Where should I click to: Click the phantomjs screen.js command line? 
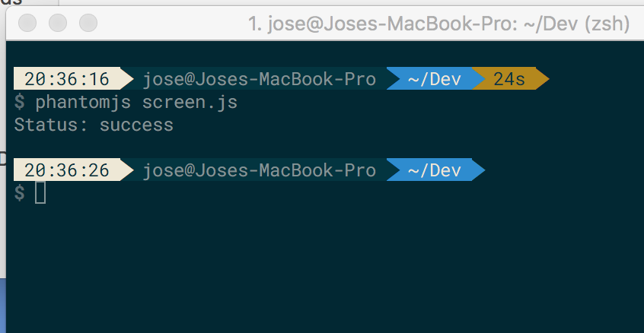pyautogui.click(x=126, y=103)
